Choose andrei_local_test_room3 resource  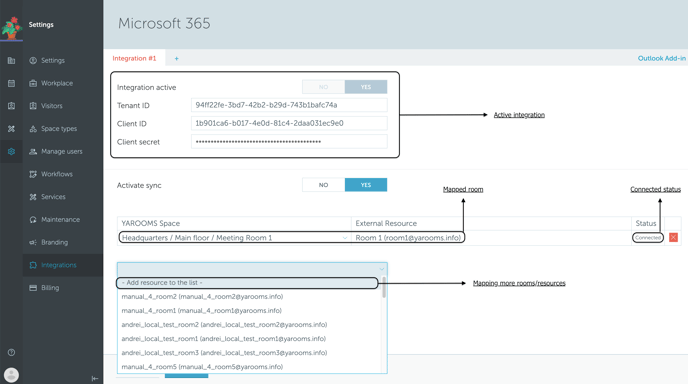click(224, 353)
